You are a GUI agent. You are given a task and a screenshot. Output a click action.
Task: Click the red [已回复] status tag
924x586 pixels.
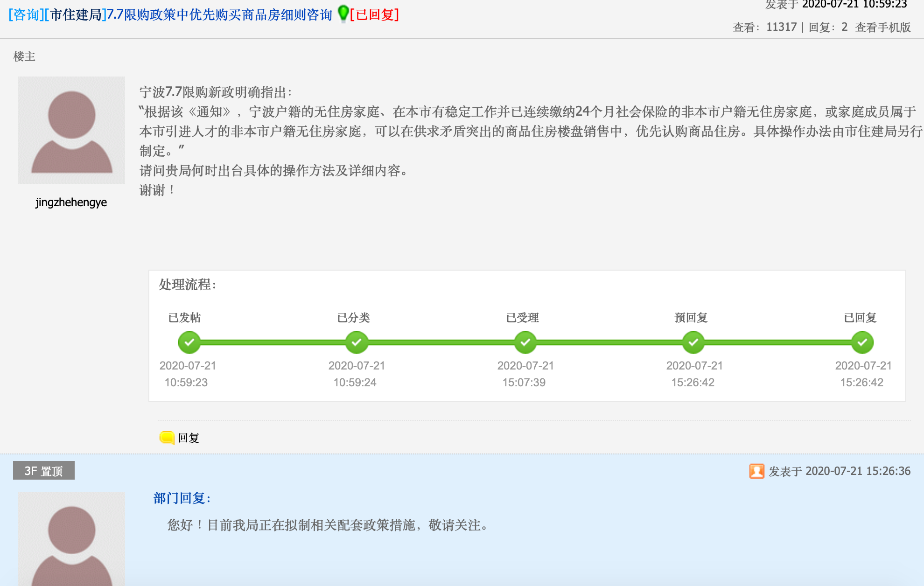click(375, 15)
